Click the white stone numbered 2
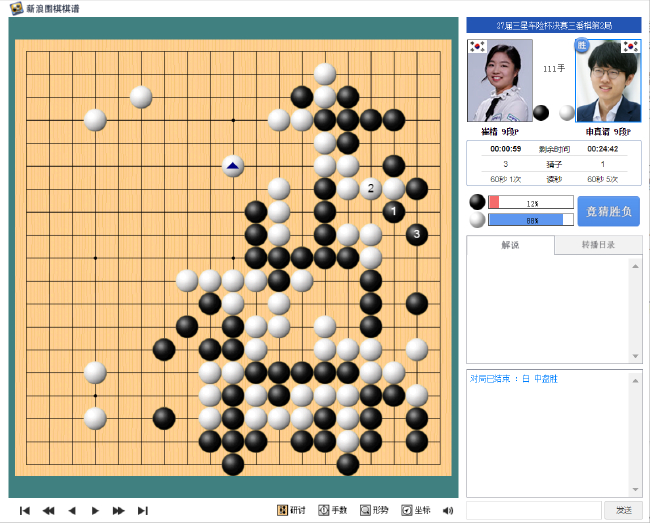 [x=371, y=189]
